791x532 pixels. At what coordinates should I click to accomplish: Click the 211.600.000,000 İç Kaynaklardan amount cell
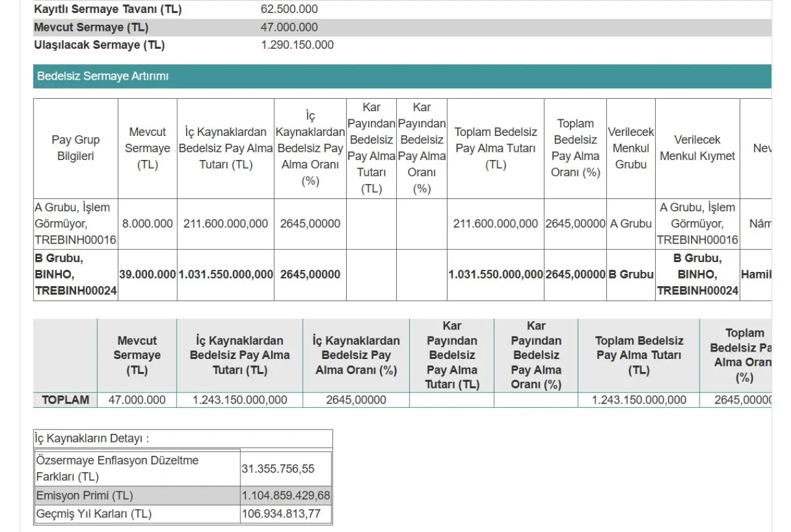(226, 224)
